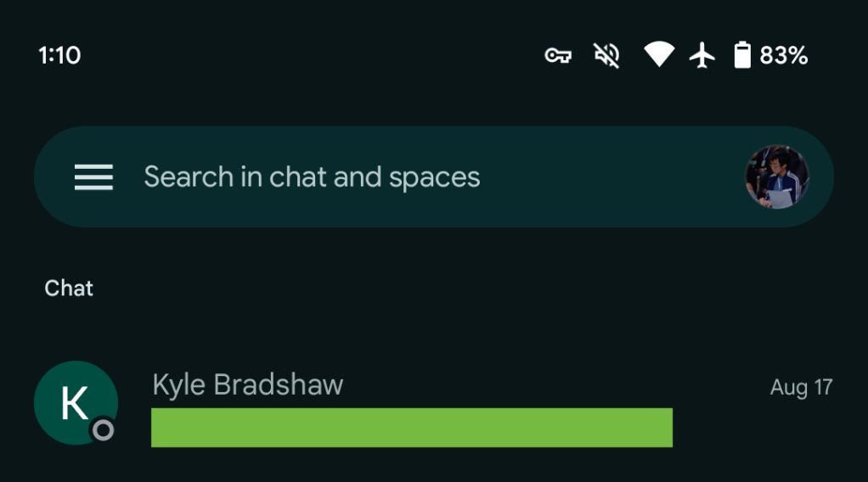Tap the account profile picture
The height and width of the screenshot is (482, 868).
click(777, 177)
